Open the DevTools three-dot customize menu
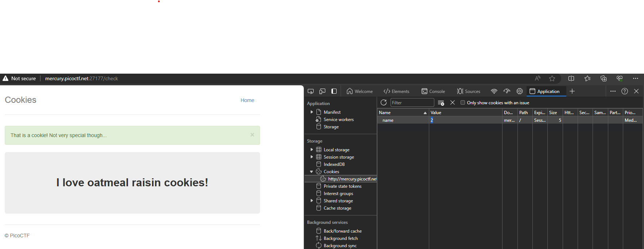Image resolution: width=644 pixels, height=249 pixels. [613, 91]
